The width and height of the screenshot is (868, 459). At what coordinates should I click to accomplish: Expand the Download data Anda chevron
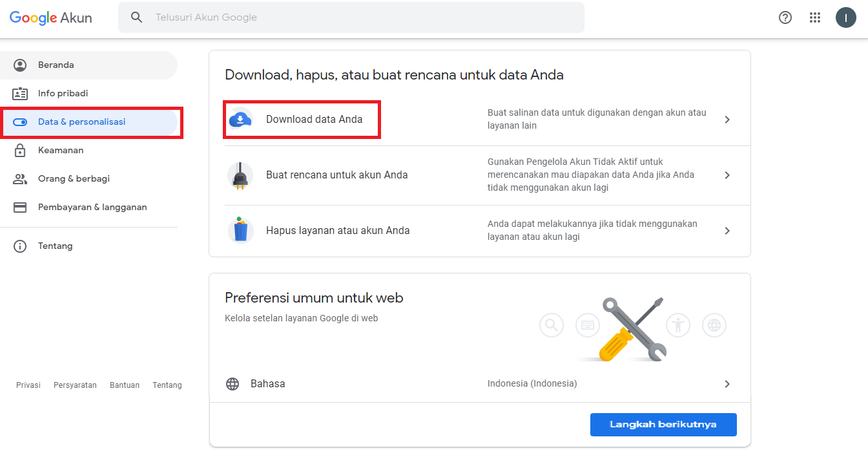tap(727, 120)
